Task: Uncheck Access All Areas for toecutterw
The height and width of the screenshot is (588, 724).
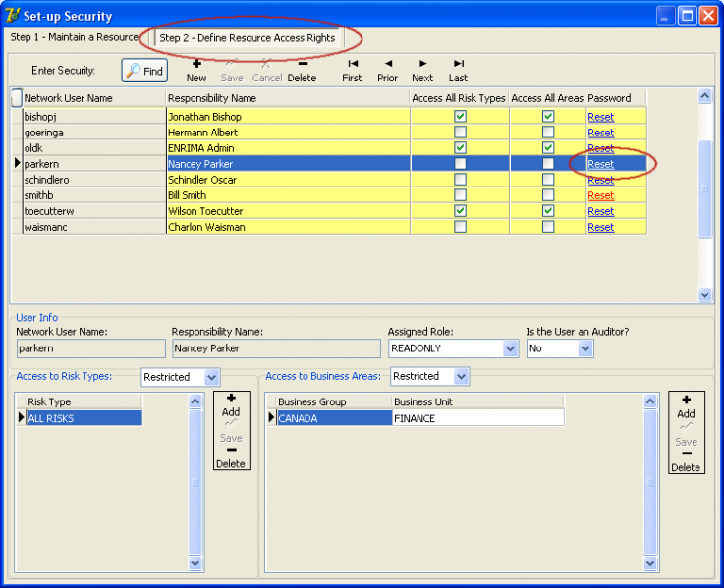Action: [x=548, y=210]
